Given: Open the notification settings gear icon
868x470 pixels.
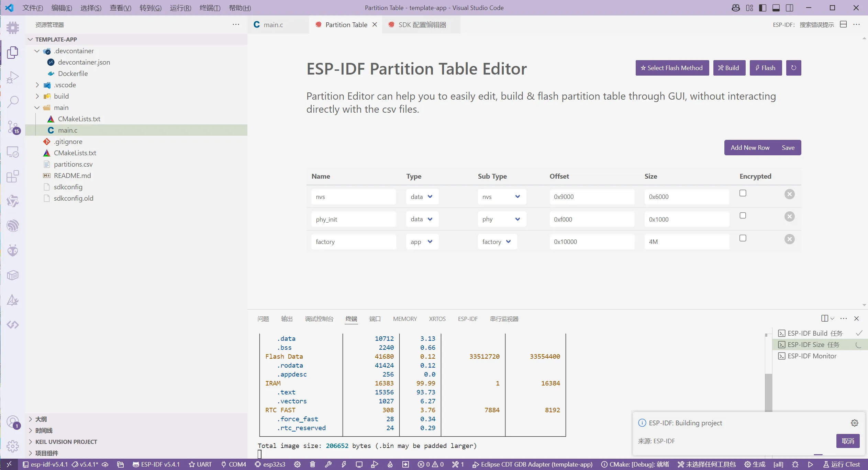Looking at the screenshot, I should click(x=854, y=423).
